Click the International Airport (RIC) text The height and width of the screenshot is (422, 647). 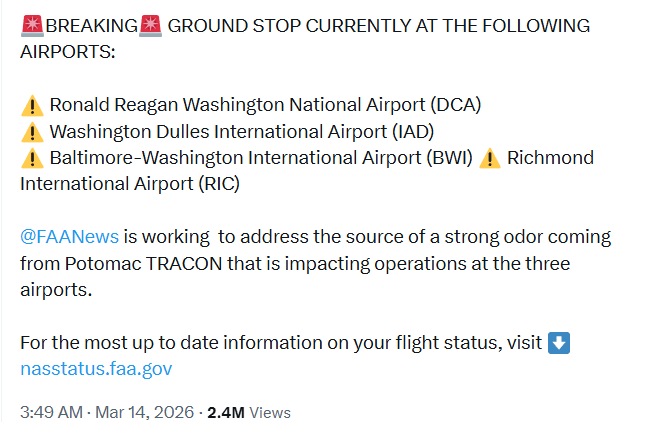tap(130, 184)
